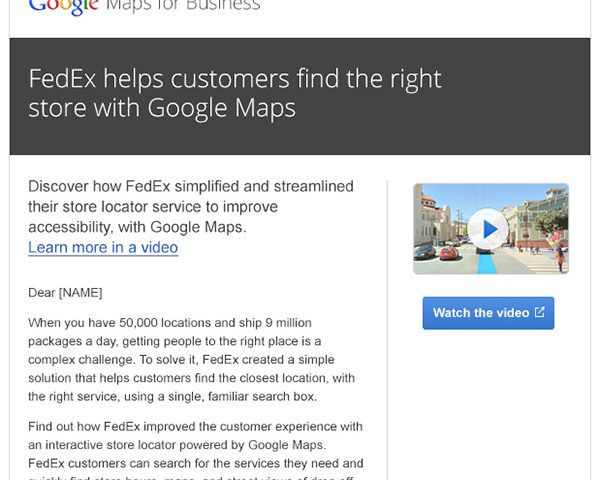The height and width of the screenshot is (480, 600).
Task: Click the blue play icon on the video
Action: tap(488, 229)
